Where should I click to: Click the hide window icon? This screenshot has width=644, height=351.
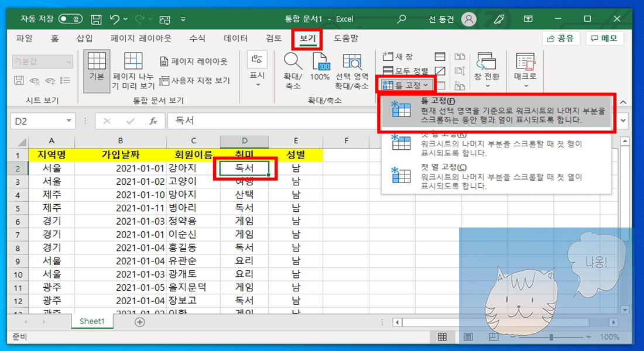(440, 71)
